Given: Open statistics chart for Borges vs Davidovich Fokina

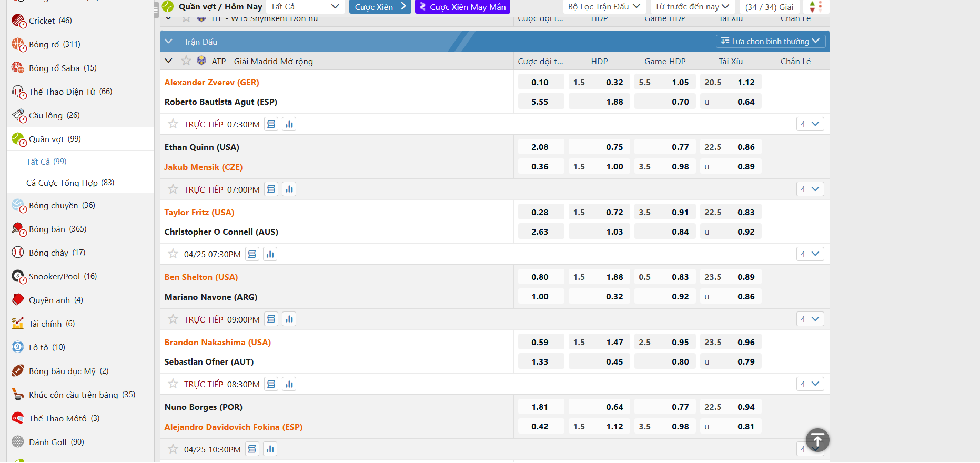Looking at the screenshot, I should coord(270,449).
